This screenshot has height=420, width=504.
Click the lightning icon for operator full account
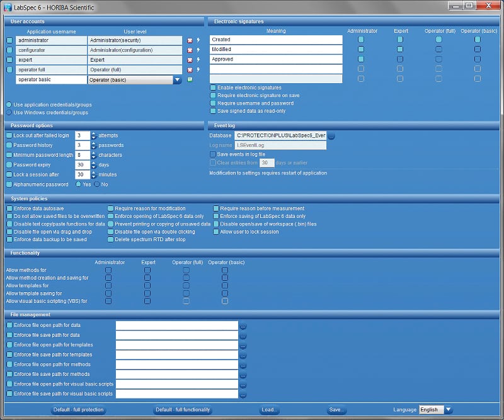[x=198, y=69]
